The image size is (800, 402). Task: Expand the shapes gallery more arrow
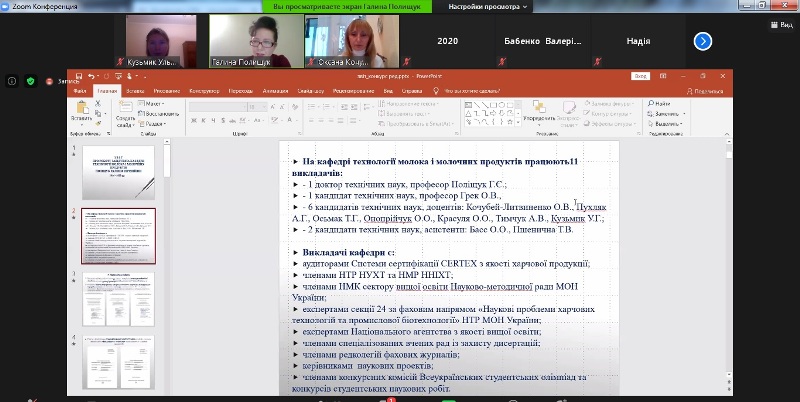(518, 122)
